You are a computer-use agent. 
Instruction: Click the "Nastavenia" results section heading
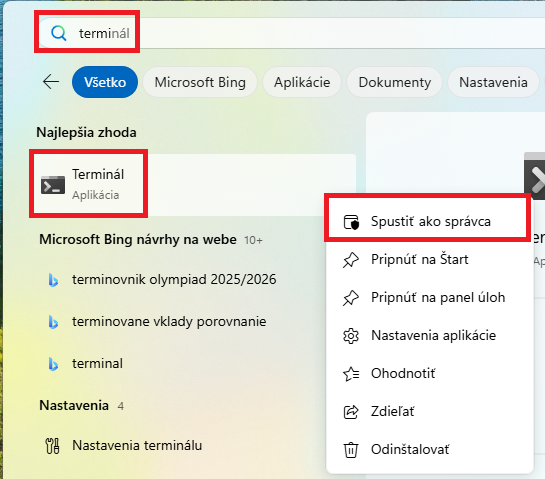tap(74, 406)
